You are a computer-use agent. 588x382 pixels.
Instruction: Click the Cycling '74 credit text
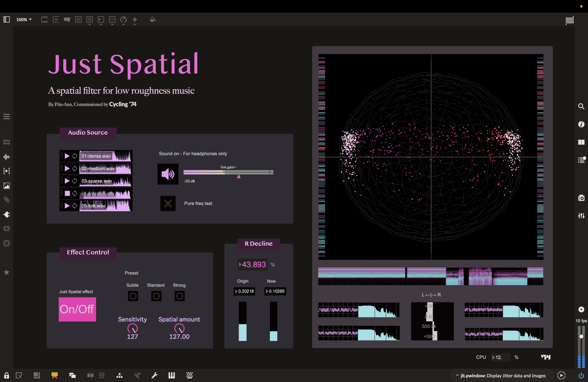(x=123, y=104)
